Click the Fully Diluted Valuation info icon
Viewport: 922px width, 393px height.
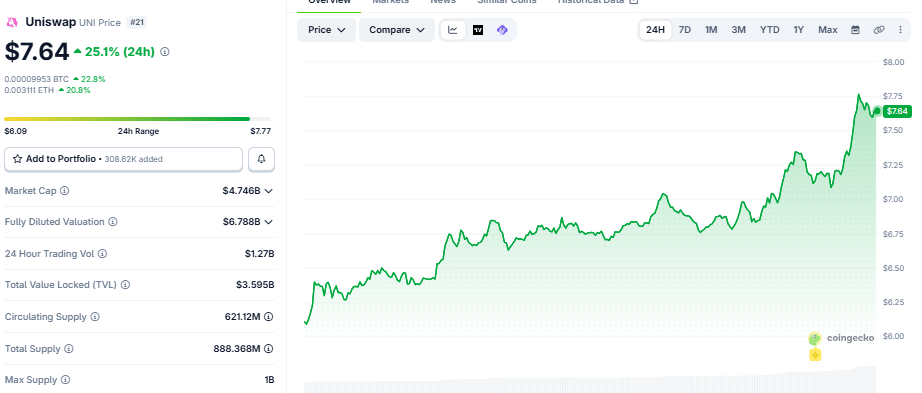point(113,222)
